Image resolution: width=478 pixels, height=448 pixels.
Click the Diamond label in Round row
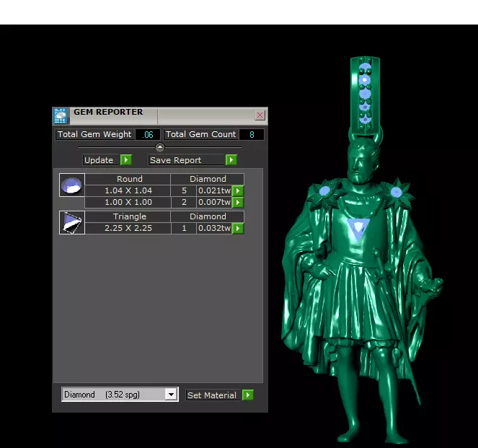[208, 179]
